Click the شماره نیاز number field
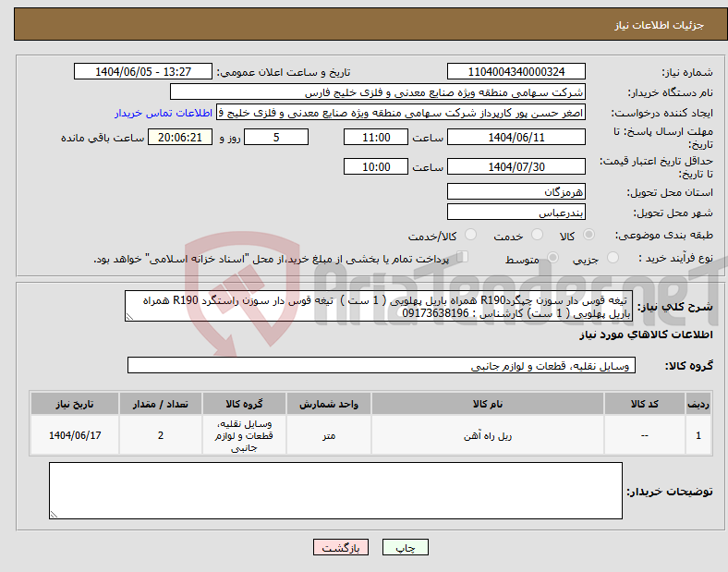 click(x=516, y=71)
